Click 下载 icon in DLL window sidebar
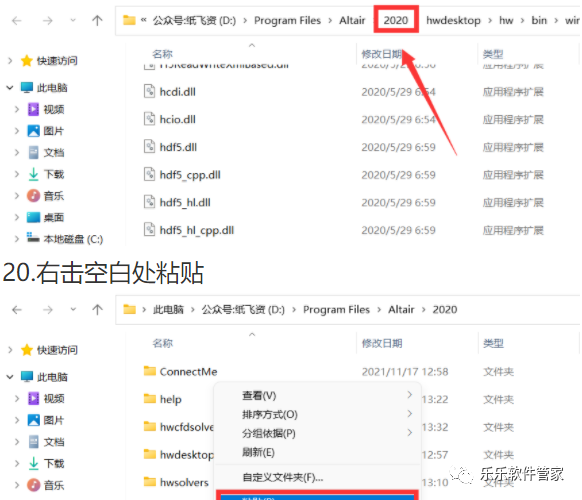This screenshot has height=500, width=582. (x=33, y=174)
